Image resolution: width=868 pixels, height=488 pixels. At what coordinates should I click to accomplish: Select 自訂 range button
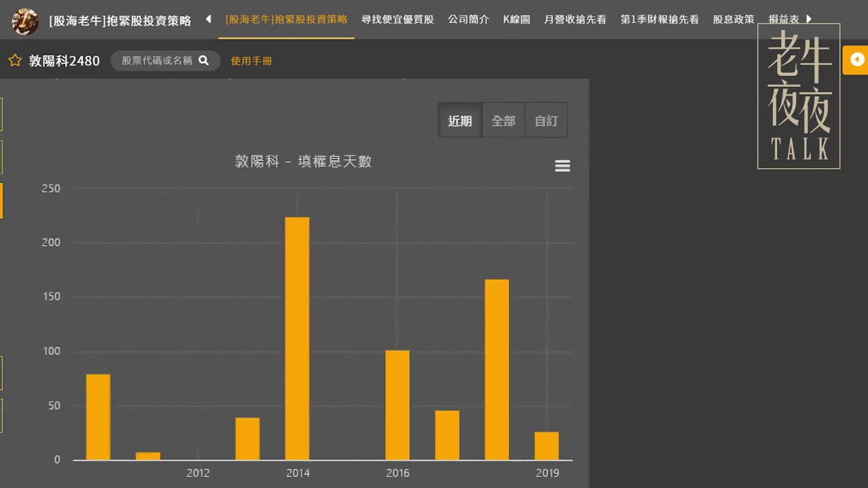(546, 121)
